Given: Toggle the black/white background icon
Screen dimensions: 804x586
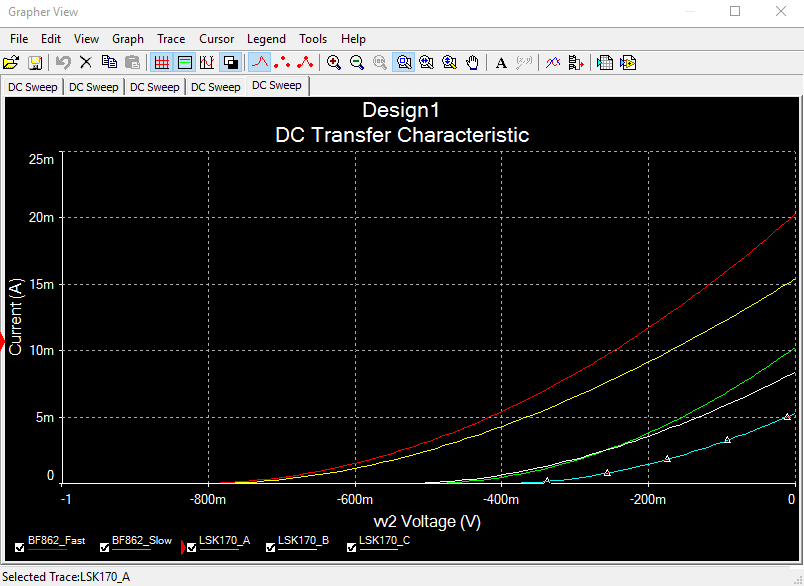Looking at the screenshot, I should pyautogui.click(x=231, y=63).
